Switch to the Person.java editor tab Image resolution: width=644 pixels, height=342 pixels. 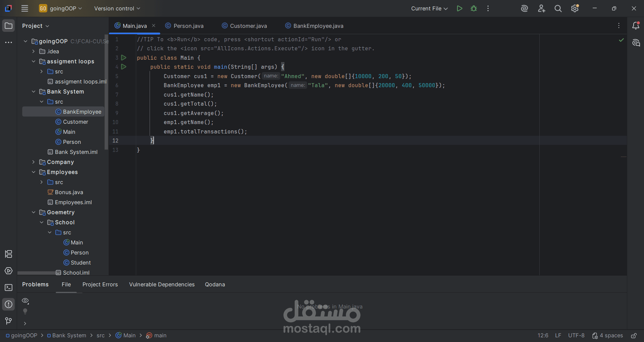click(184, 26)
